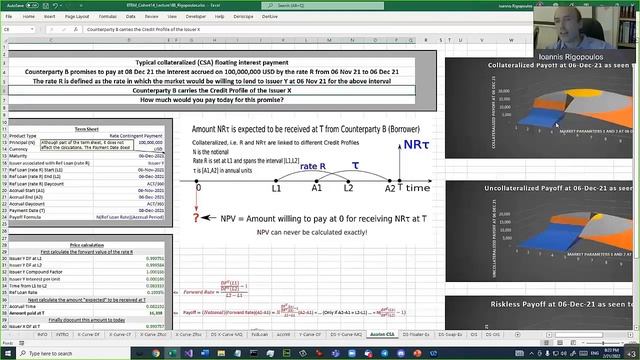Open the Excel icon in the taskbar
Image resolution: width=640 pixels, height=360 pixels.
click(x=172, y=353)
